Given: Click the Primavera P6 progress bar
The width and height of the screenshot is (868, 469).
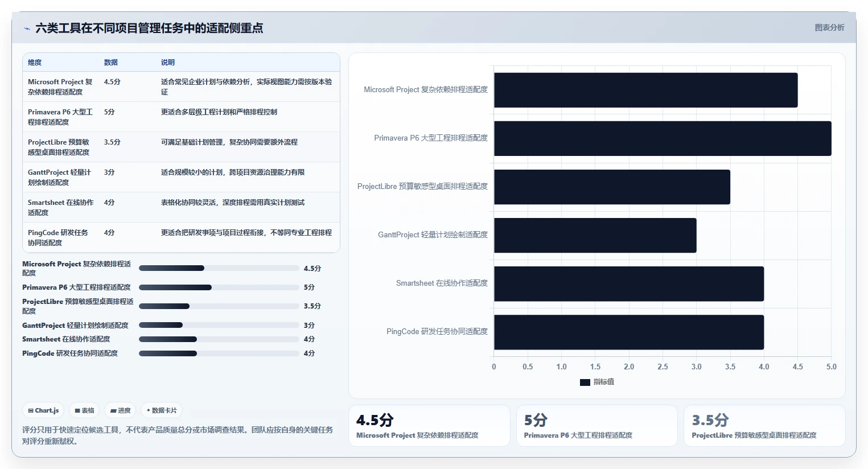Looking at the screenshot, I should [x=219, y=287].
